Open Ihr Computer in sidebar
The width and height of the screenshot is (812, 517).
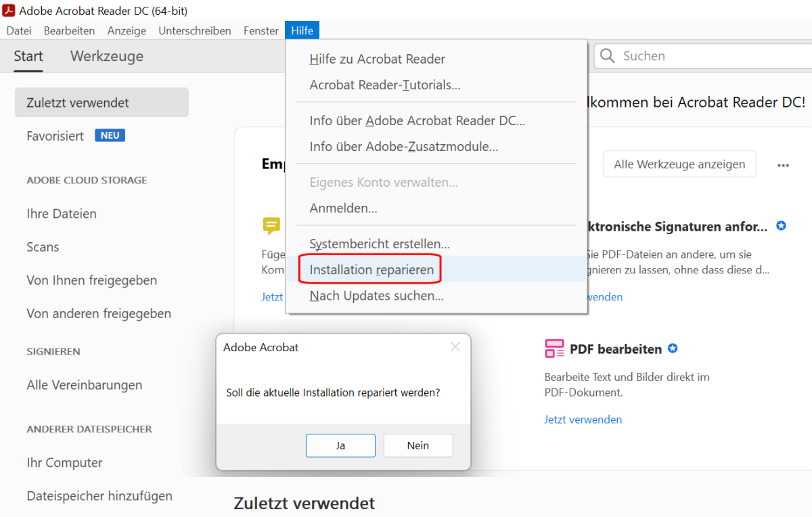[64, 463]
